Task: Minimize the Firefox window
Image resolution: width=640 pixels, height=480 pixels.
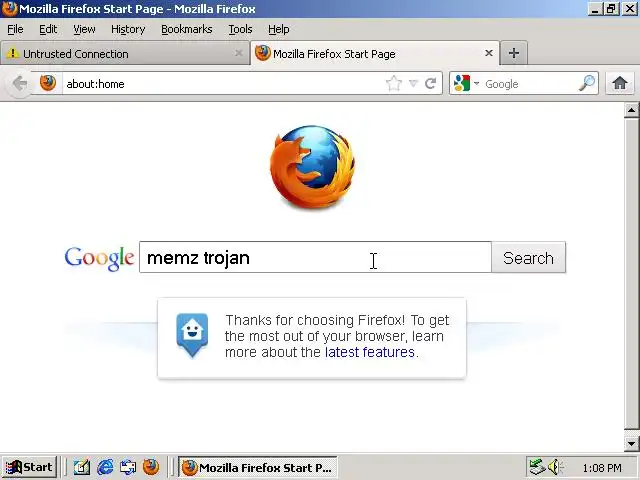Action: coord(595,9)
